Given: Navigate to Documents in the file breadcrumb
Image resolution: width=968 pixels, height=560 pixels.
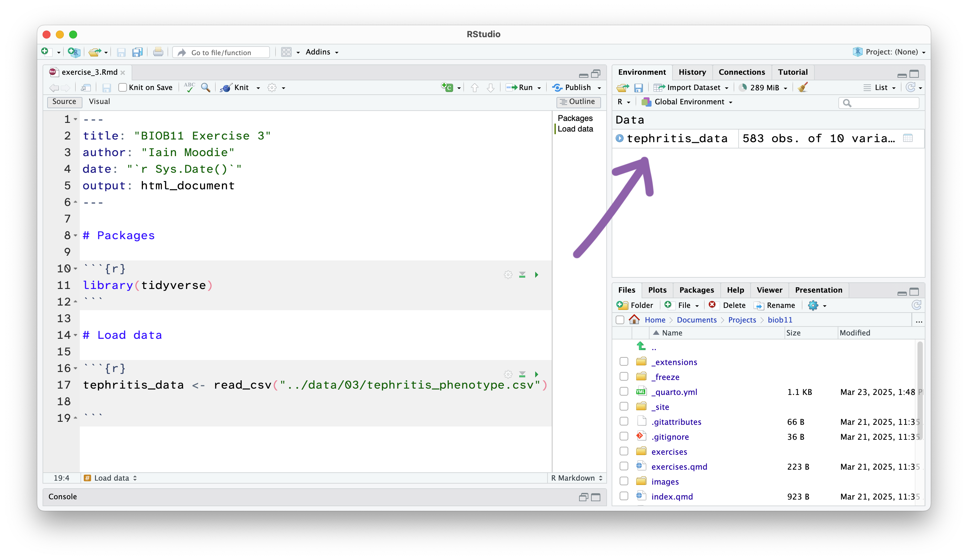Looking at the screenshot, I should (x=696, y=320).
